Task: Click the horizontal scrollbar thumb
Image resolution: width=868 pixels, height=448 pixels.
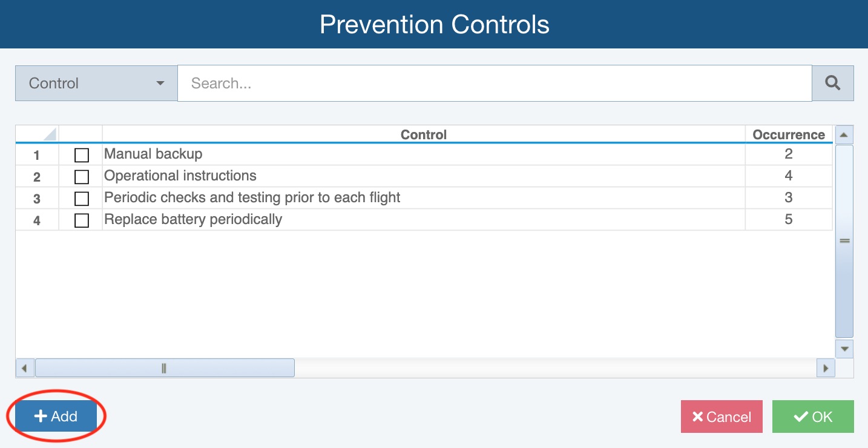Action: click(164, 367)
